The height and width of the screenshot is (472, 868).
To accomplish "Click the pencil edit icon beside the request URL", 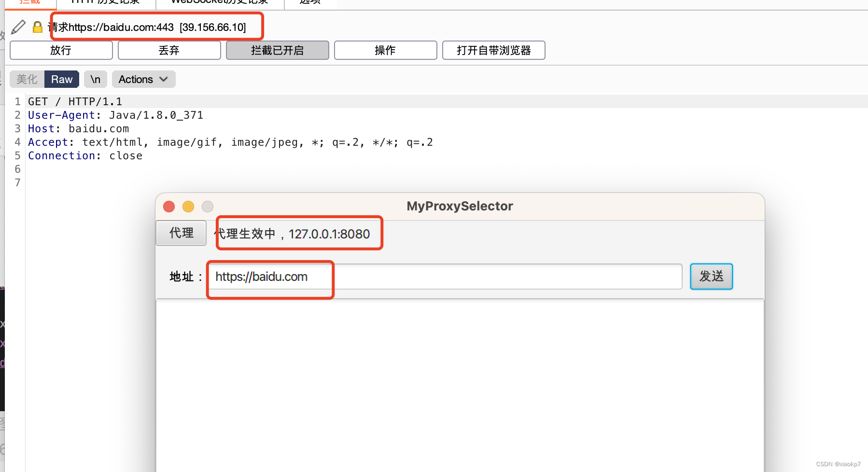I will (18, 27).
